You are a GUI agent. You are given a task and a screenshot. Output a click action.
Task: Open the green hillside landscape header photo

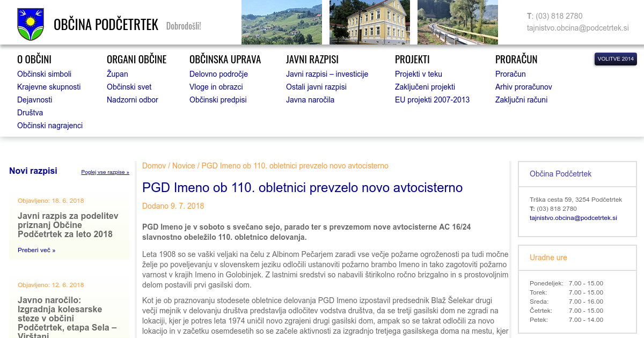(281, 22)
